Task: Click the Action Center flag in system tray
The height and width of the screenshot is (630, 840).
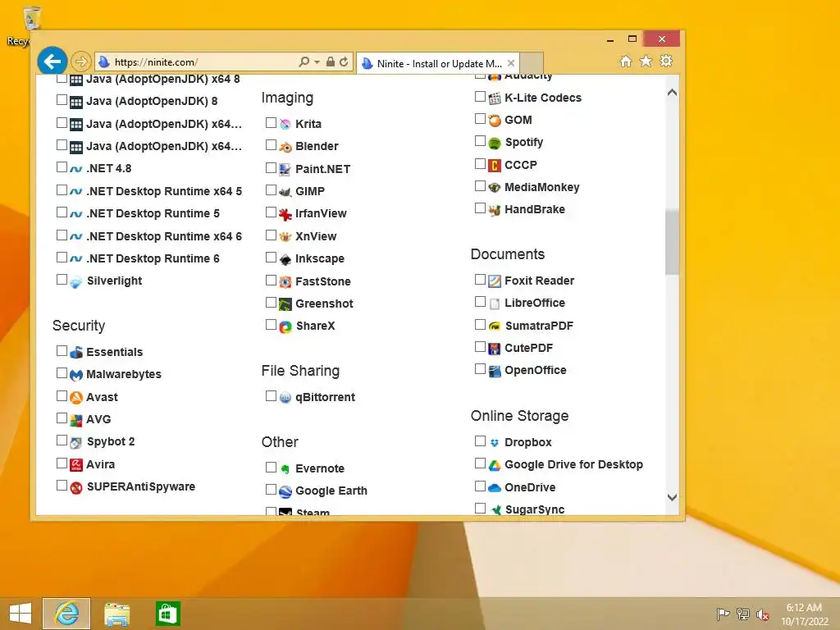Action: [723, 614]
